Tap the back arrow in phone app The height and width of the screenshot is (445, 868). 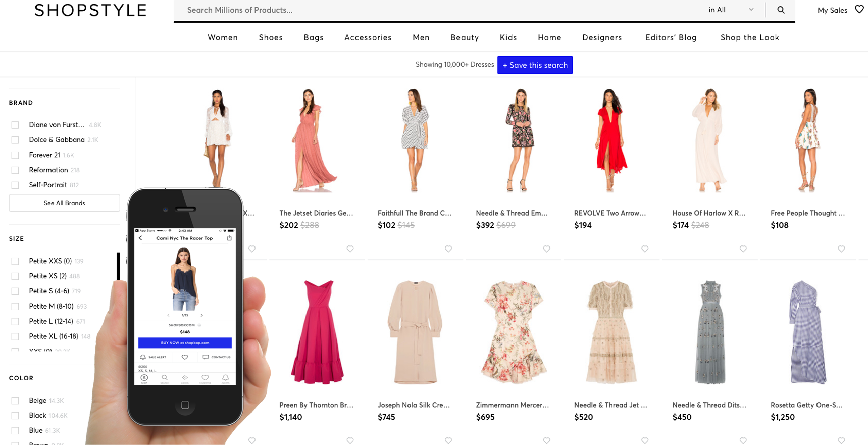[x=141, y=238]
